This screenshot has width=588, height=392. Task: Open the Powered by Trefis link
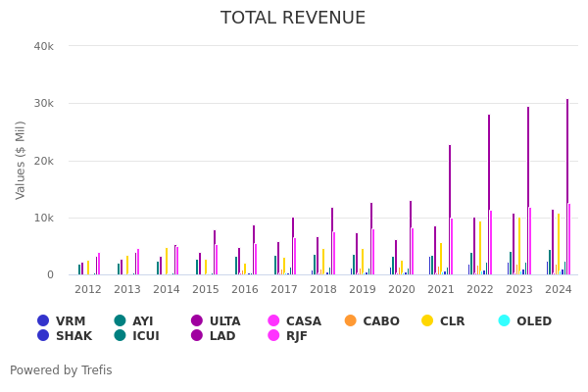[x=61, y=370]
